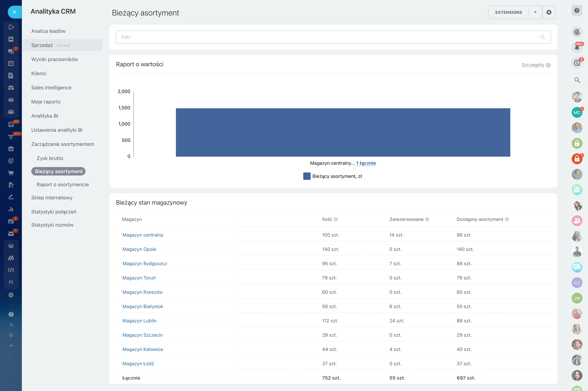588x391 pixels.
Task: Open the robot icon with badge 1
Action: click(x=11, y=233)
